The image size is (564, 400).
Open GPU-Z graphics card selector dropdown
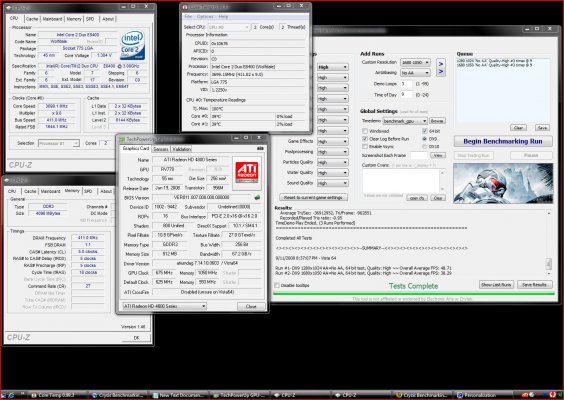(x=164, y=306)
